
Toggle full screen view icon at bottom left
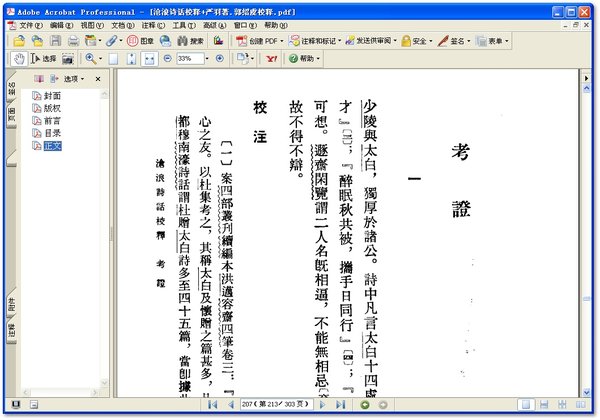coord(16,404)
